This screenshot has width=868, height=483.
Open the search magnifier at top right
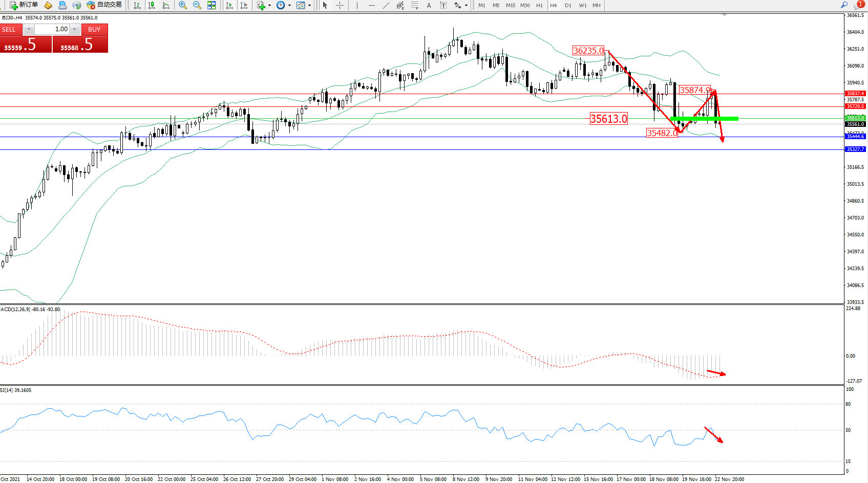click(844, 5)
